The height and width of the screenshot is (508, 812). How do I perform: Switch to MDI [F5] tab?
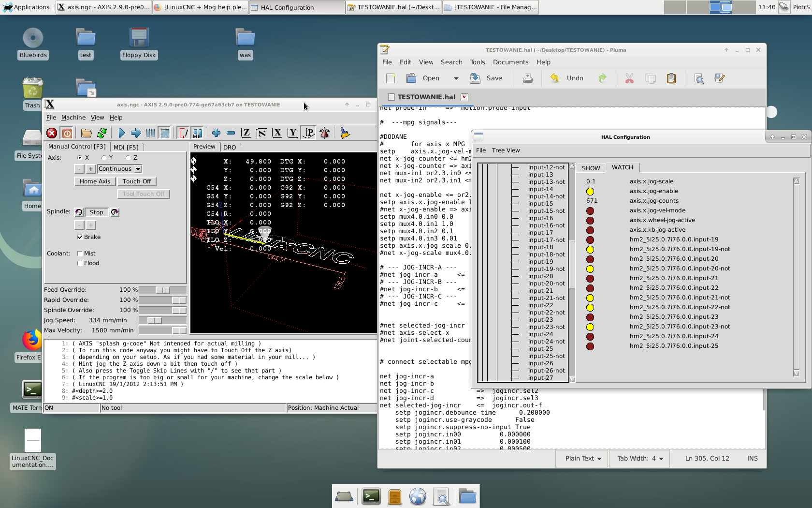click(126, 147)
